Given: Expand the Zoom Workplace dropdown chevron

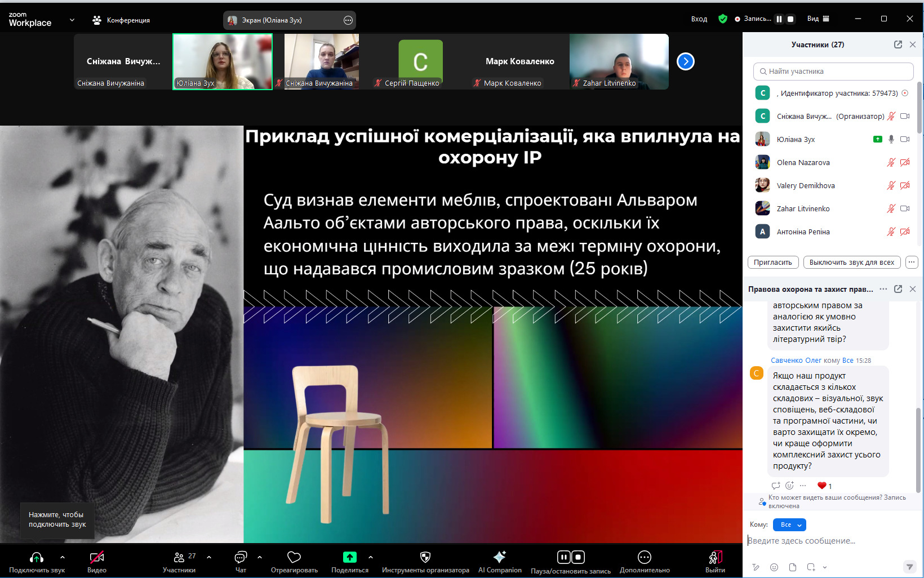Looking at the screenshot, I should pos(72,20).
